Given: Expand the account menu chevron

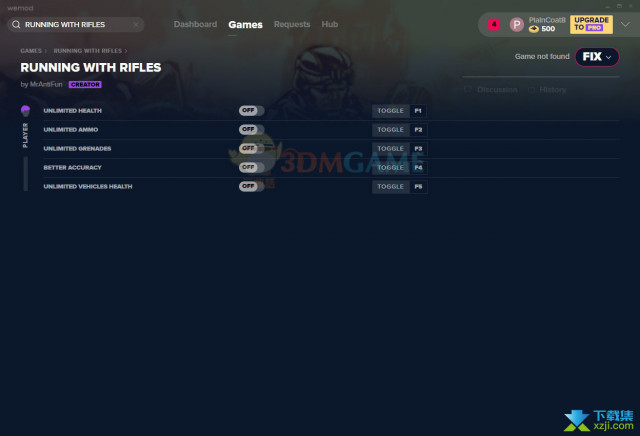Looking at the screenshot, I should click(x=625, y=24).
